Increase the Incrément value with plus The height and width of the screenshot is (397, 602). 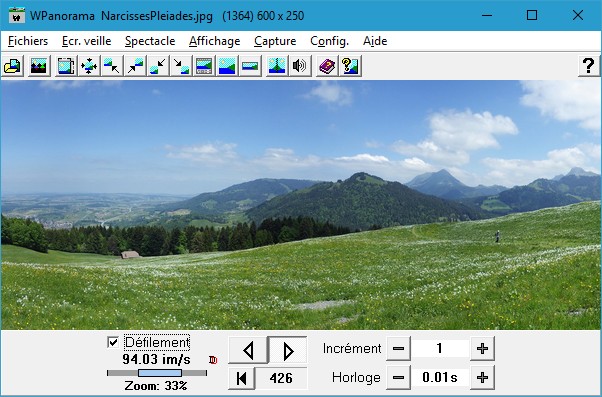coord(482,349)
